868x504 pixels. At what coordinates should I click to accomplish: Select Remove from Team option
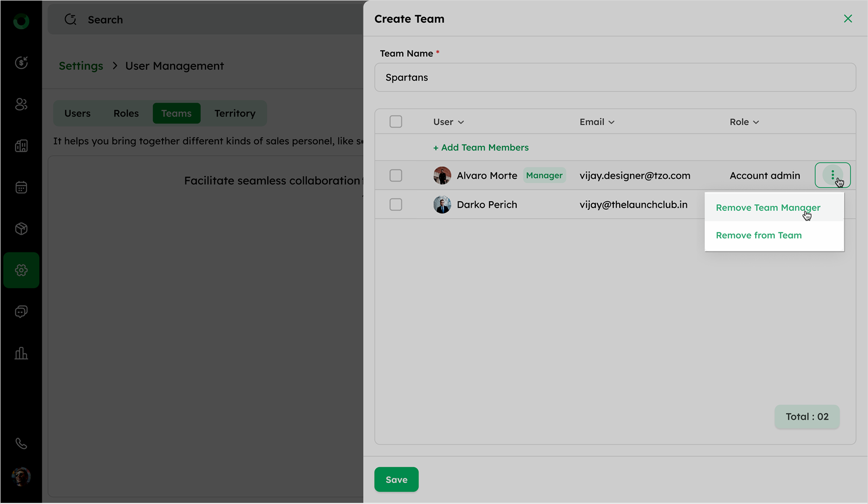[758, 235]
